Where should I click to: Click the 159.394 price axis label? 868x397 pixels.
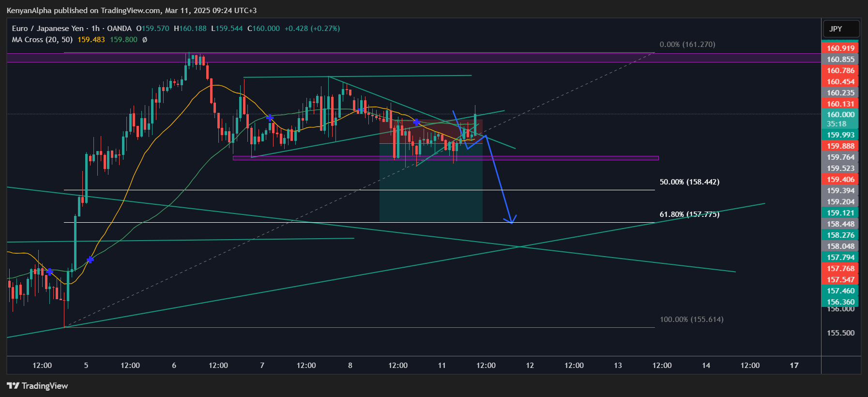pos(840,191)
